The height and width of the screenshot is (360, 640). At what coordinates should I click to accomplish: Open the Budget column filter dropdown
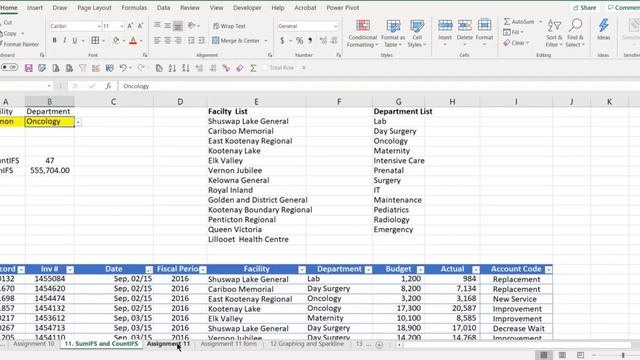(420, 269)
